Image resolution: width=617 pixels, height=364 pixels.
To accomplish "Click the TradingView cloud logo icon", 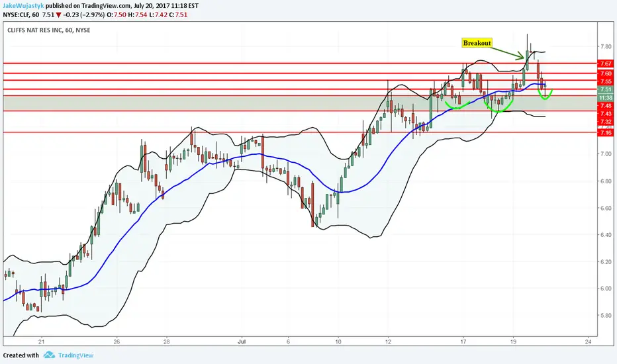I will point(49,355).
